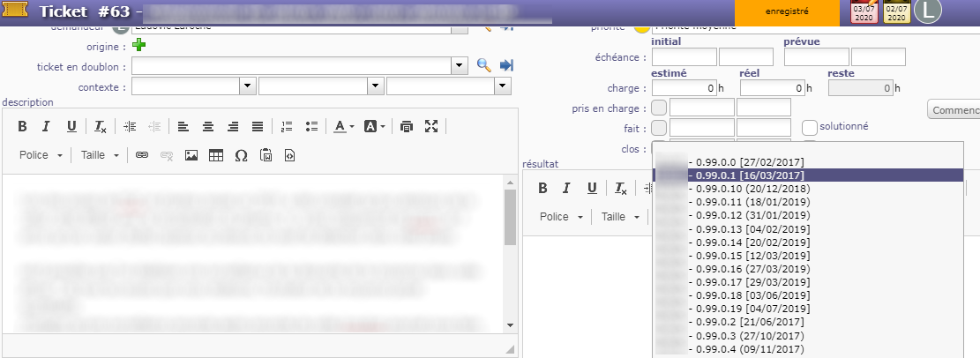Image resolution: width=980 pixels, height=358 pixels.
Task: Decrease indent in description editor
Action: [x=154, y=126]
